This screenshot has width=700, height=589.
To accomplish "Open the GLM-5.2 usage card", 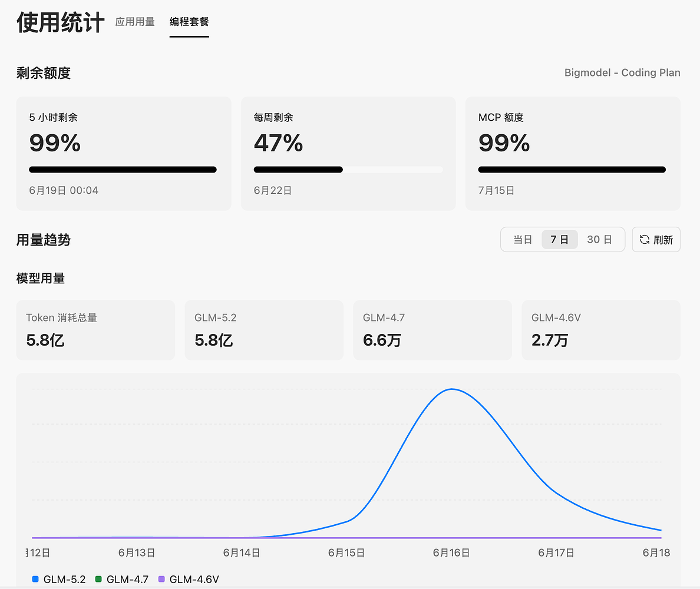I will [264, 330].
